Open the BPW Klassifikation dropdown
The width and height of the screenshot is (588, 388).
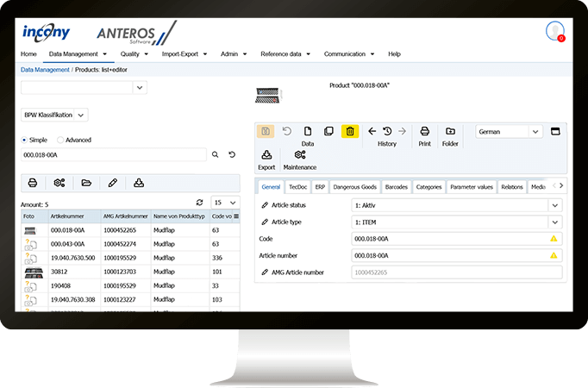point(54,115)
